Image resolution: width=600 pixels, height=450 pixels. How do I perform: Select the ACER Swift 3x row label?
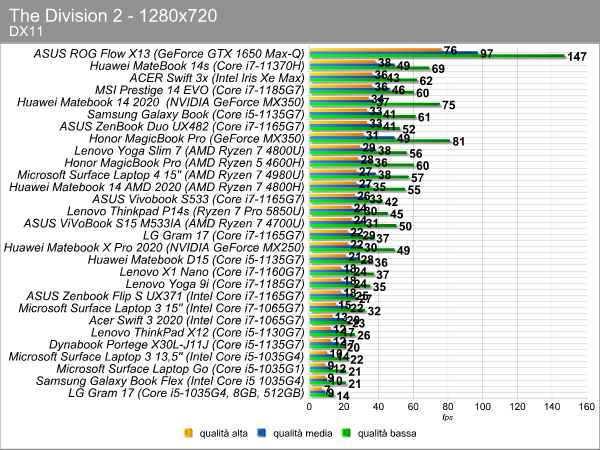pos(217,78)
